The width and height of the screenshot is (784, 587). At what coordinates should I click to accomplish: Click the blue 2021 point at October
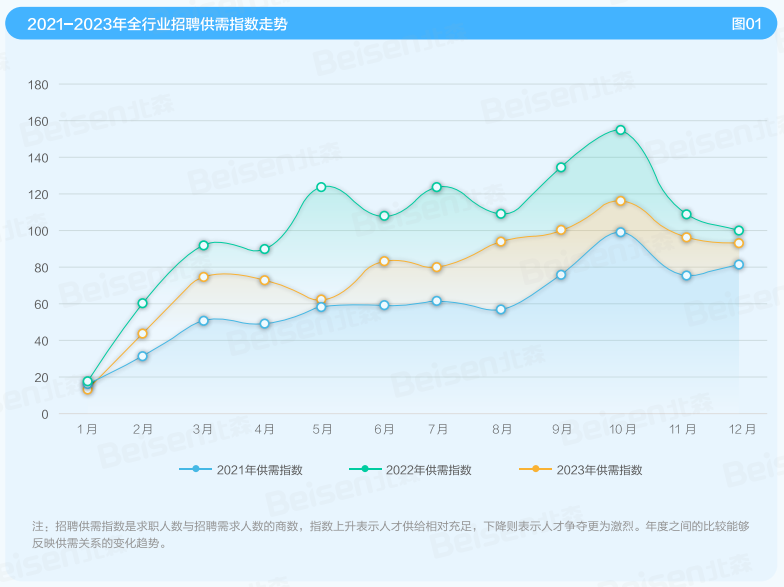coord(621,232)
